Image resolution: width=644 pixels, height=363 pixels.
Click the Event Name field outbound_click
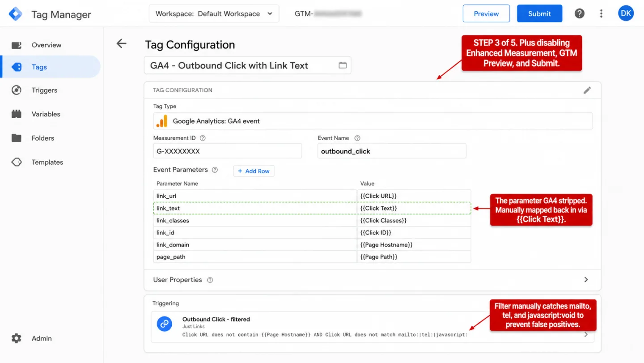click(x=392, y=151)
